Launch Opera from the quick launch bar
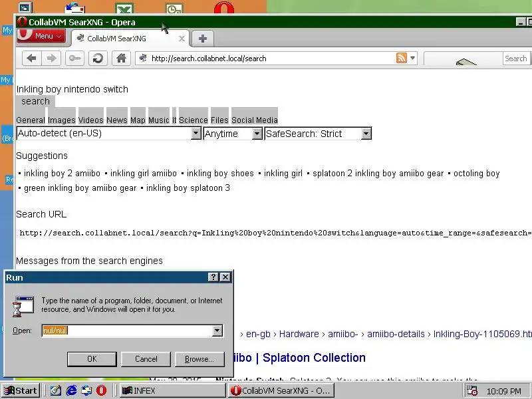The width and height of the screenshot is (532, 399). pyautogui.click(x=101, y=390)
